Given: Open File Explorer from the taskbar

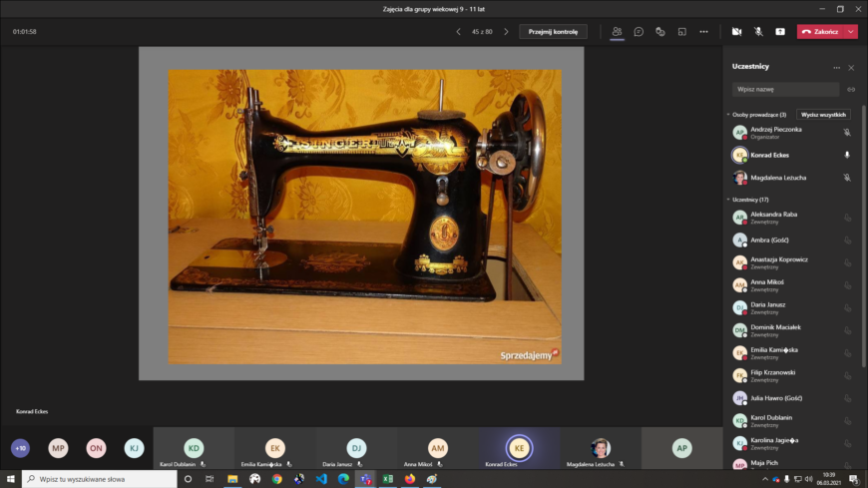Looking at the screenshot, I should [232, 479].
